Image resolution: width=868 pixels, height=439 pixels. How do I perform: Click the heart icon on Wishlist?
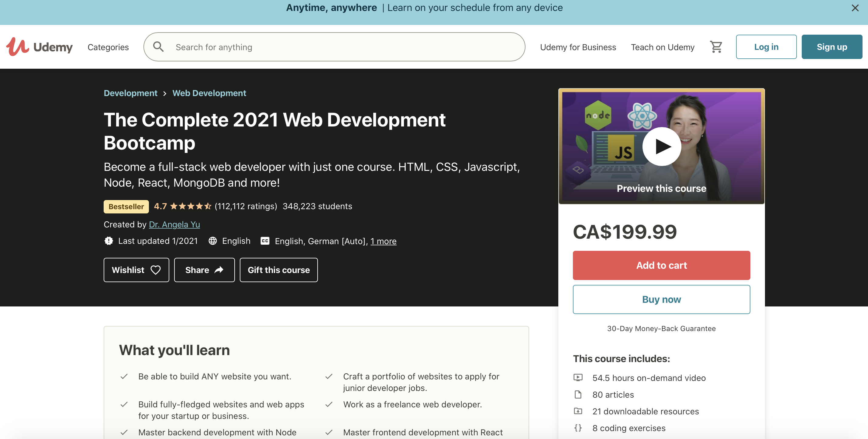156,270
